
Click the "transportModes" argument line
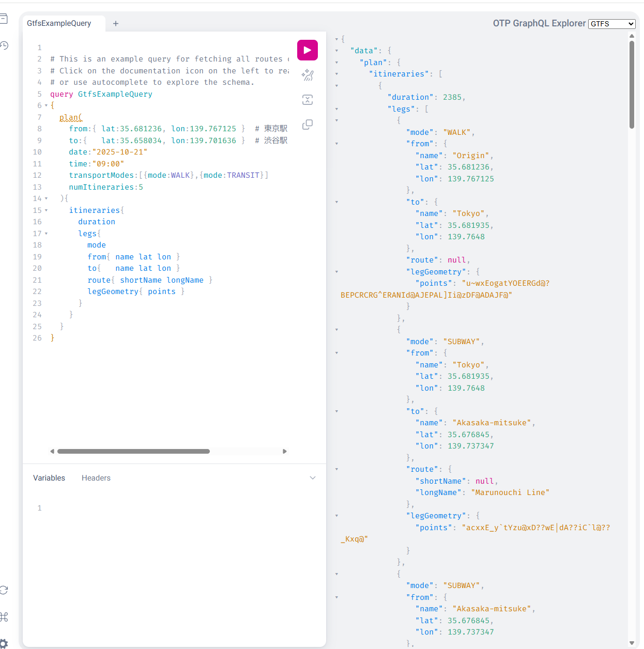click(x=168, y=175)
